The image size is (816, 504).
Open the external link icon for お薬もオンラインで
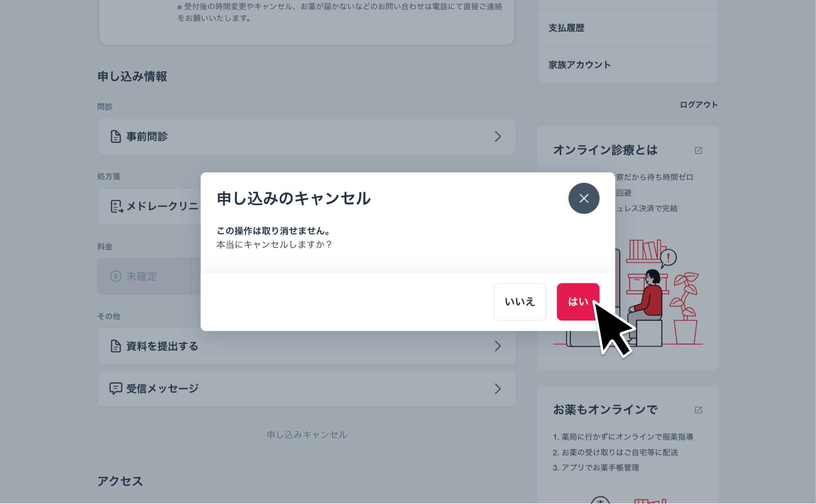click(x=698, y=410)
